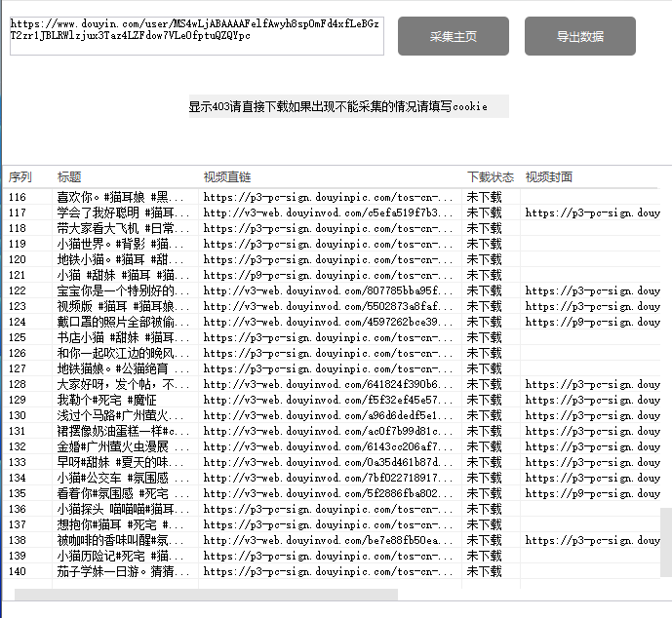672x618 pixels.
Task: Select the 视频封面 column header
Action: pyautogui.click(x=549, y=177)
